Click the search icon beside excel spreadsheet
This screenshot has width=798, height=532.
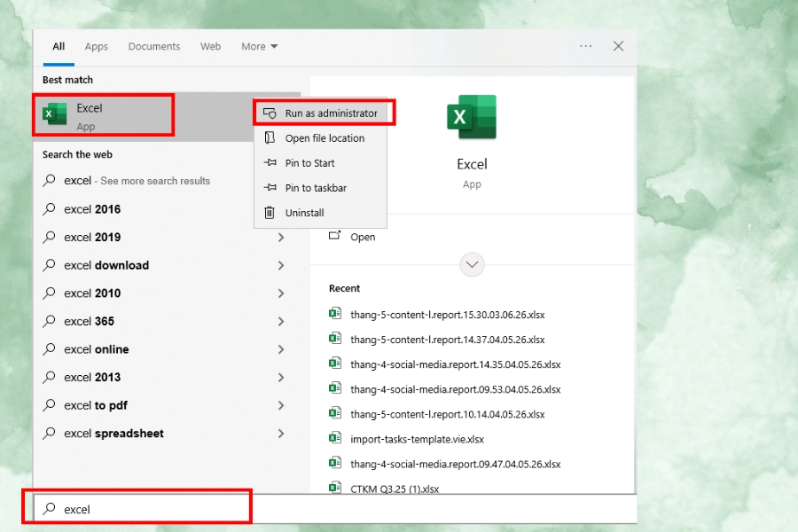point(49,433)
